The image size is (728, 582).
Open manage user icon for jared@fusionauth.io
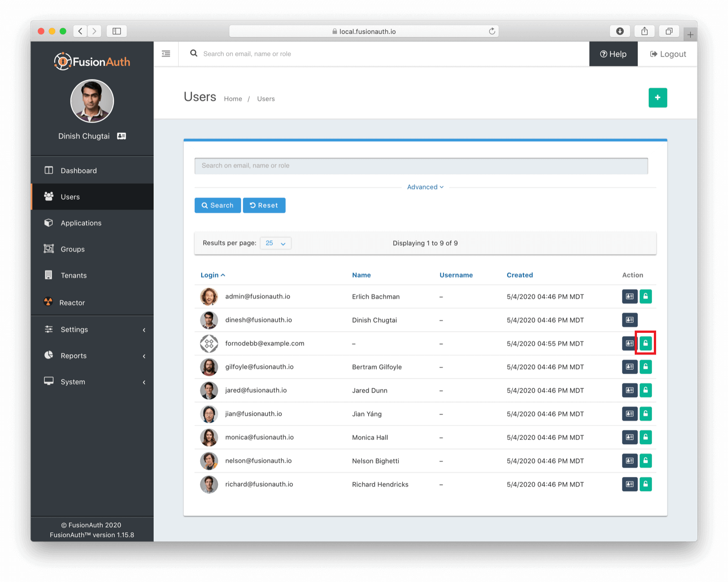coord(630,390)
